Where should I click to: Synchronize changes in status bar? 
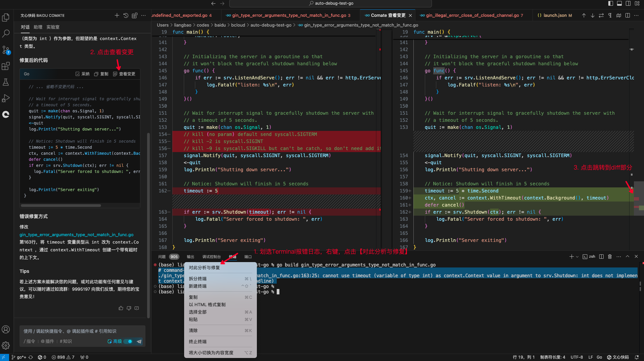[x=31, y=357]
